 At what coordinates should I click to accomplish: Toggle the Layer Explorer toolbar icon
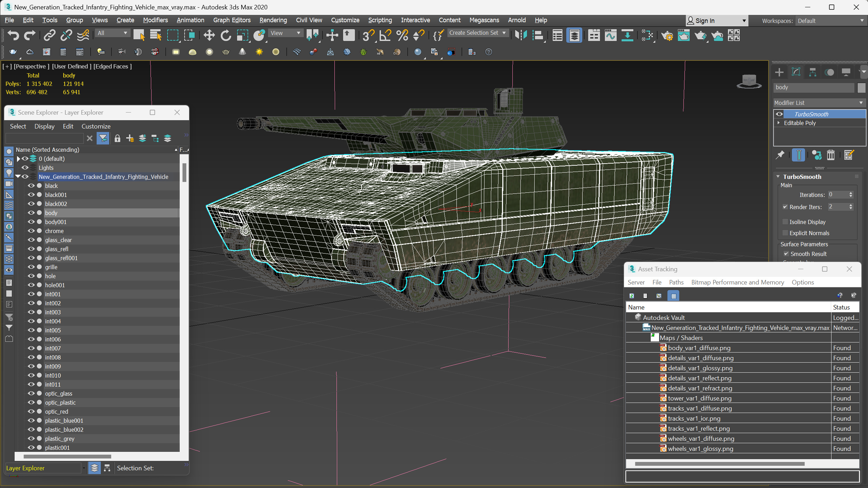[574, 35]
